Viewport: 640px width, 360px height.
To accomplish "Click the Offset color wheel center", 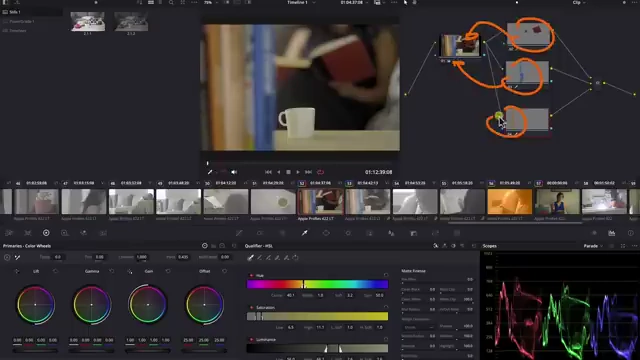I will [x=204, y=304].
